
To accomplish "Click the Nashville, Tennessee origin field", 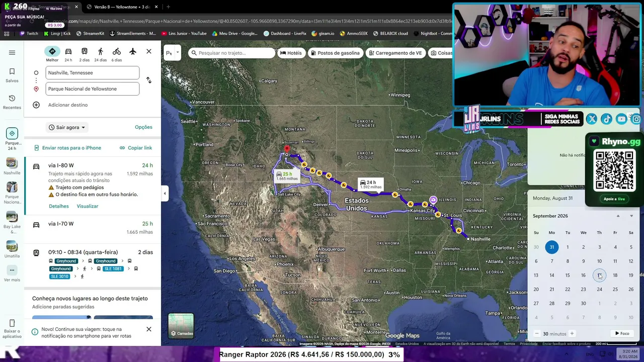I will click(x=93, y=73).
